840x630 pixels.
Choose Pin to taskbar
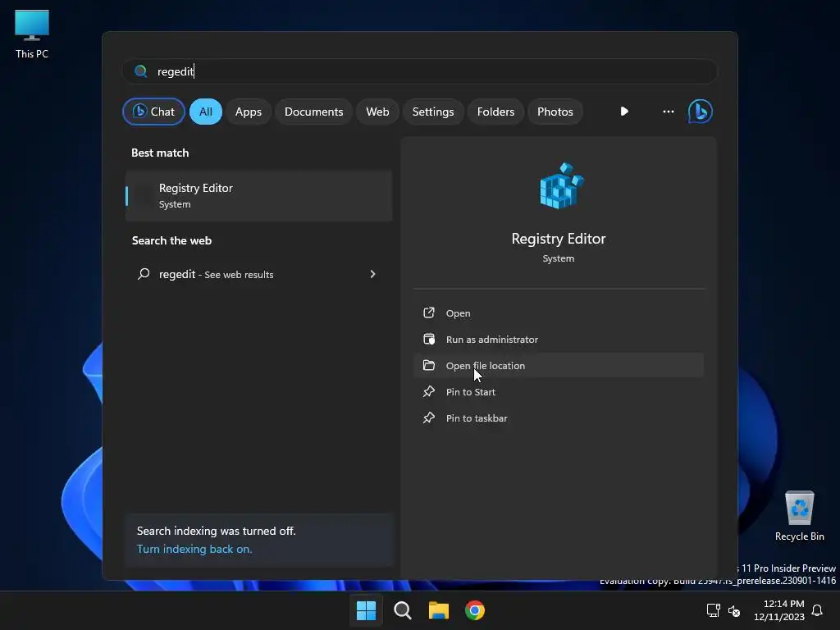(x=559, y=418)
